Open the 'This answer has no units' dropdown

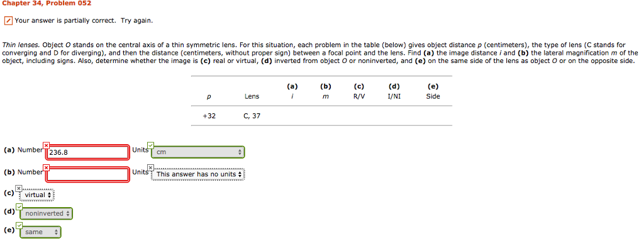(x=198, y=174)
